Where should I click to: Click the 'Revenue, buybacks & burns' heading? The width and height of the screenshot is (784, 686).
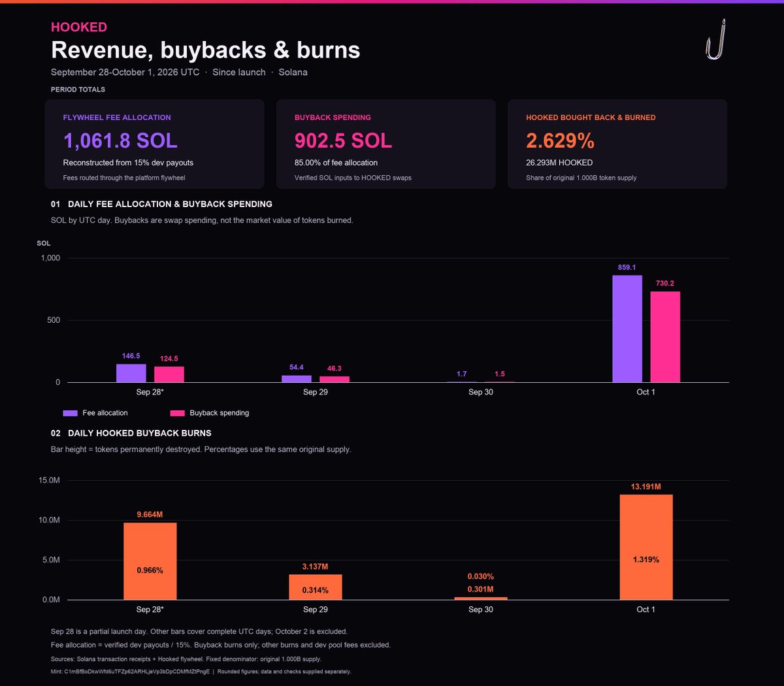[x=206, y=50]
